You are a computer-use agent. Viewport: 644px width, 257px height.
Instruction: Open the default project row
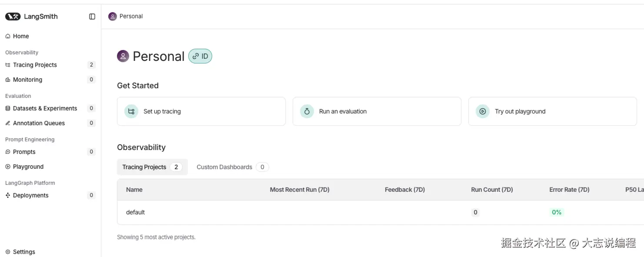(136, 212)
